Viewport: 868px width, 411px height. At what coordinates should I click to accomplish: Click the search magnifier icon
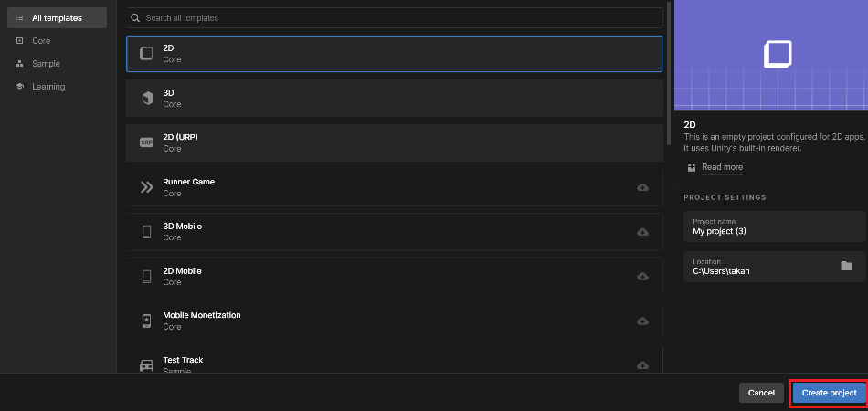(x=135, y=18)
